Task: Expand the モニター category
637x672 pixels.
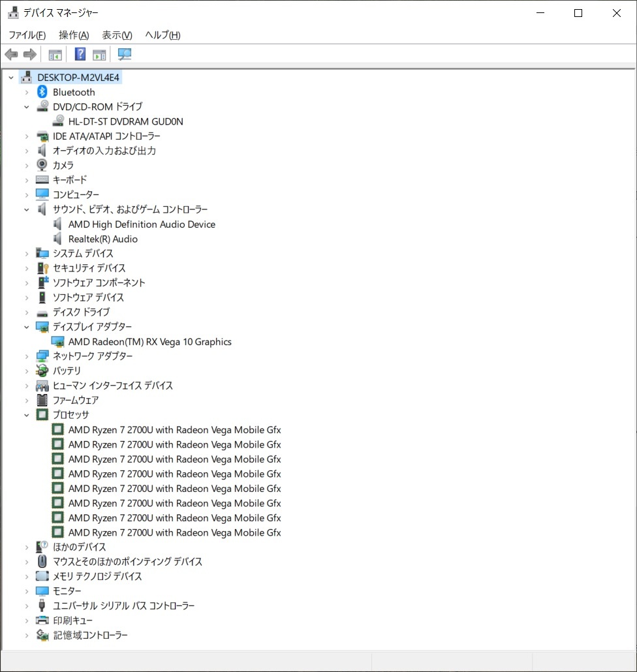Action: (x=27, y=591)
